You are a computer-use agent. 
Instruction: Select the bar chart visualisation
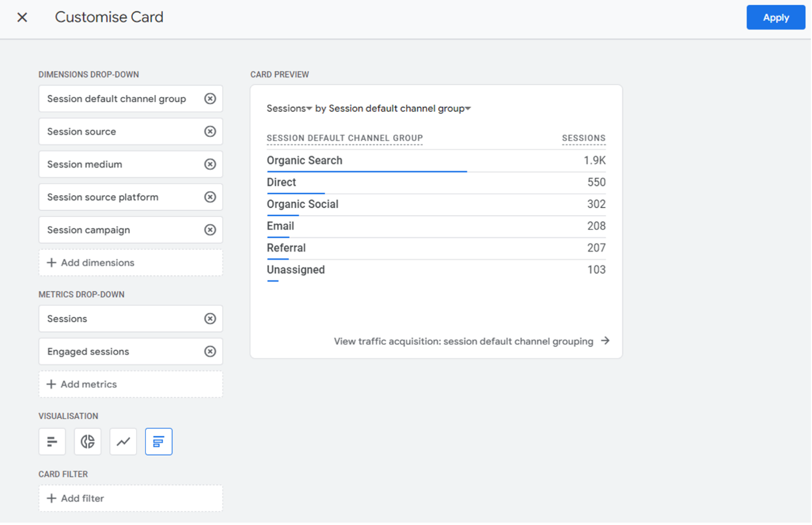point(52,442)
